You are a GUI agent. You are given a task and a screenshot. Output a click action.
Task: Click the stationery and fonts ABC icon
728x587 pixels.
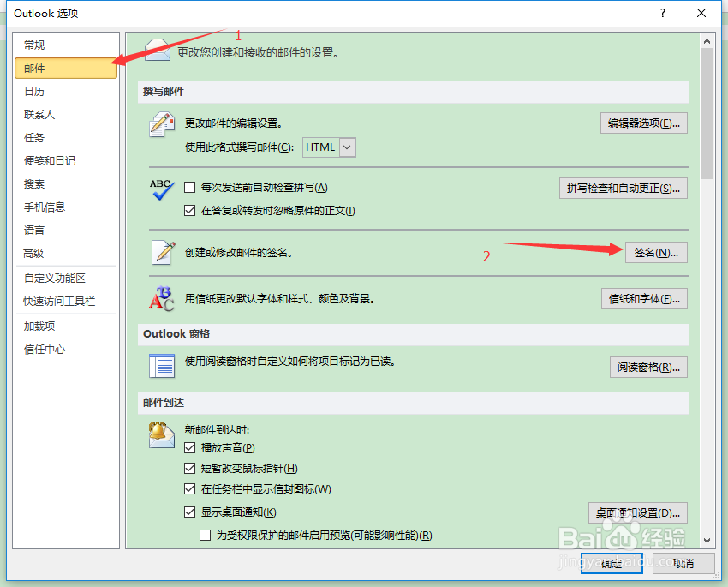[x=162, y=298]
